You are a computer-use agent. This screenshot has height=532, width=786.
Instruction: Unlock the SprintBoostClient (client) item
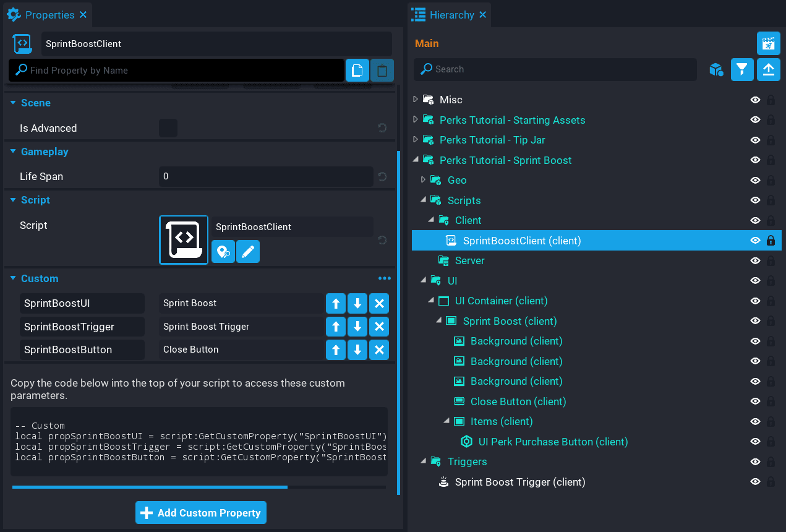(x=771, y=241)
